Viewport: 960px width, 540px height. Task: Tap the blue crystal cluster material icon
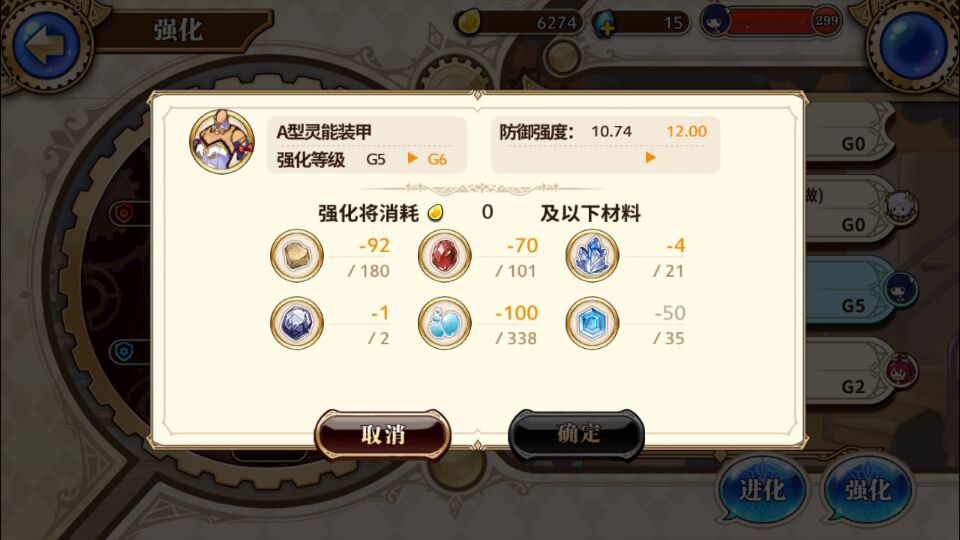coord(592,256)
